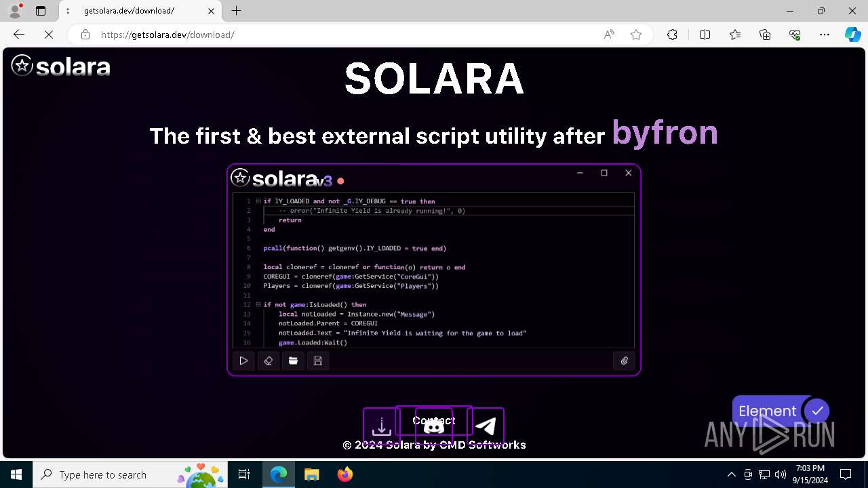Collapse code fold at line 1
Viewport: 868px width, 488px height.
pyautogui.click(x=258, y=201)
